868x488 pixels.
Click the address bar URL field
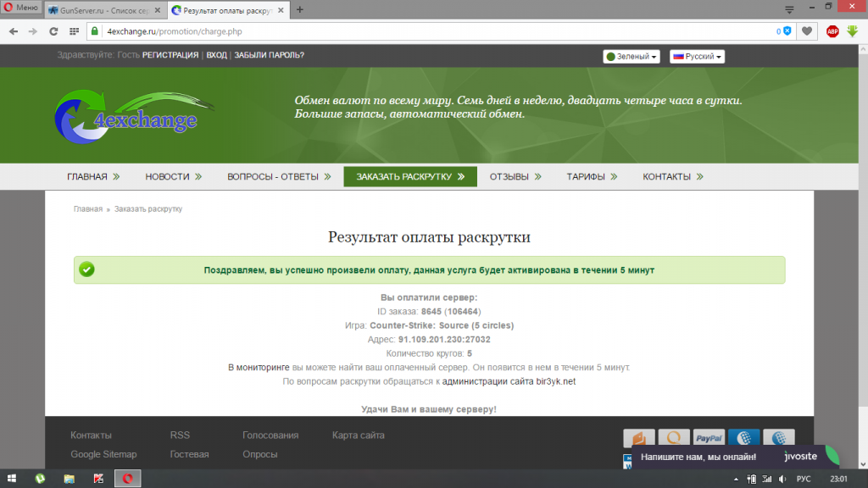[424, 31]
